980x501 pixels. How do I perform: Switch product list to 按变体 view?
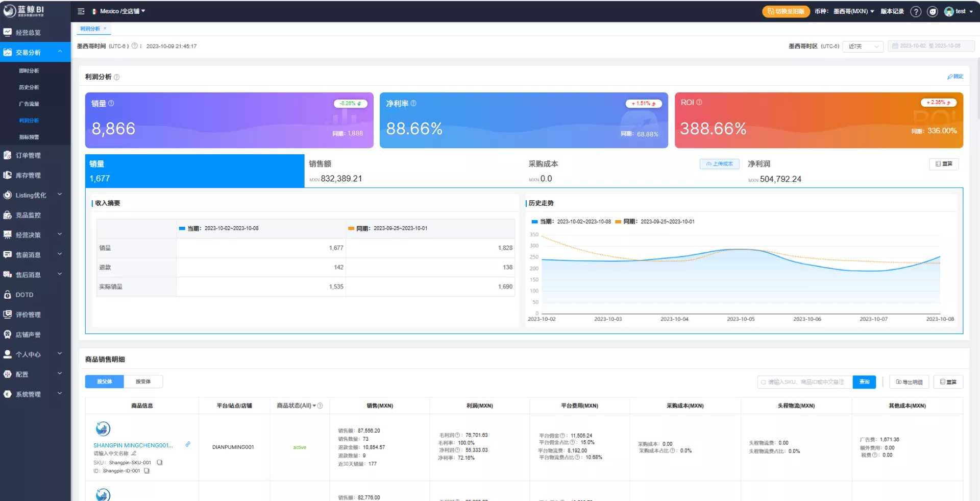(143, 381)
